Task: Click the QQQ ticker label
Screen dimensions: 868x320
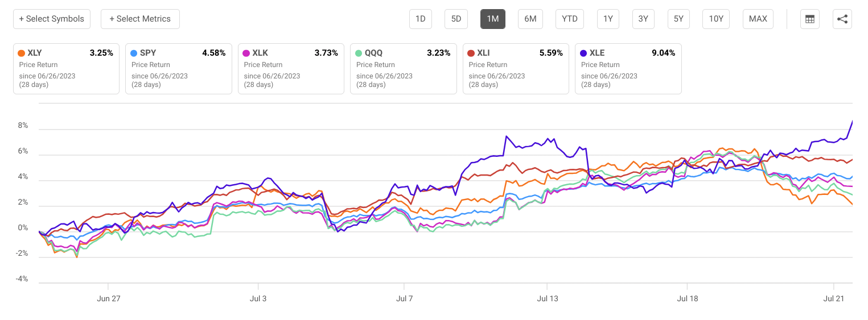Action: point(374,53)
